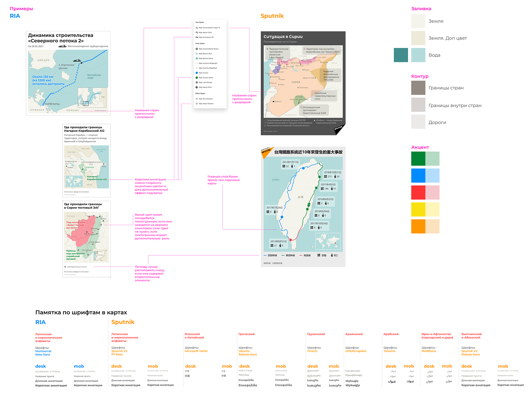Pick the Дороги contour swatch
532x399 pixels.
(418, 122)
